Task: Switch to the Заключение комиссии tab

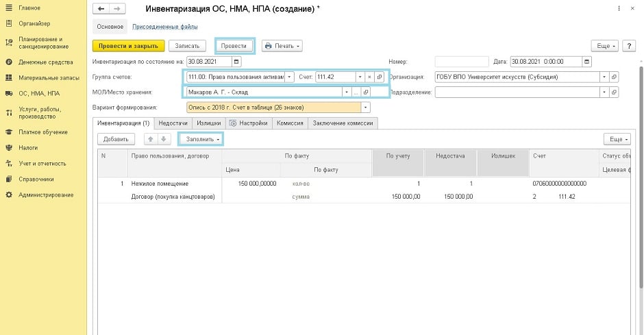Action: (x=343, y=123)
